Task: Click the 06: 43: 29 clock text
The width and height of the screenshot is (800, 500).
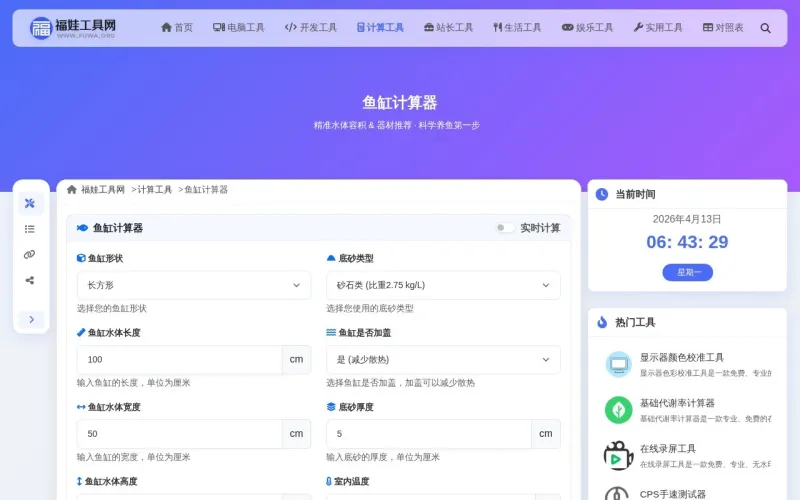Action: 687,242
